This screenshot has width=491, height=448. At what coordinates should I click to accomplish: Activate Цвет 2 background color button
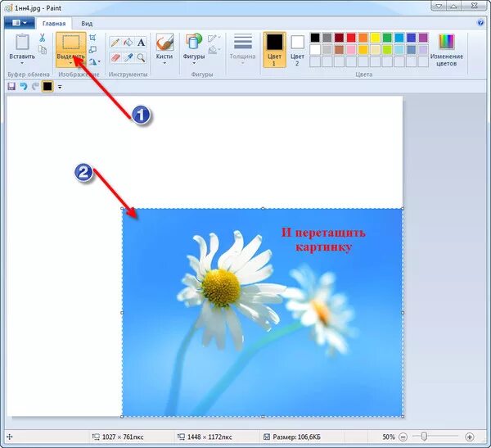[297, 50]
